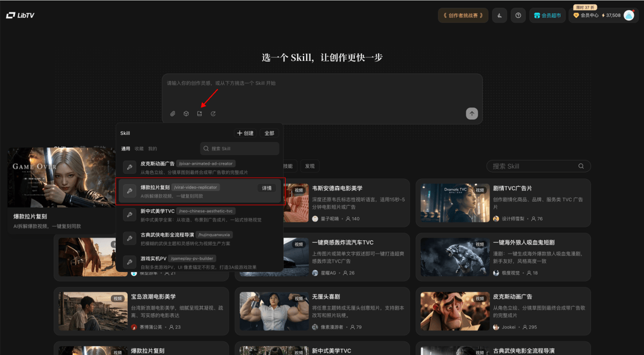Open 会员中心 membership center
This screenshot has height=355, width=644.
coord(586,15)
